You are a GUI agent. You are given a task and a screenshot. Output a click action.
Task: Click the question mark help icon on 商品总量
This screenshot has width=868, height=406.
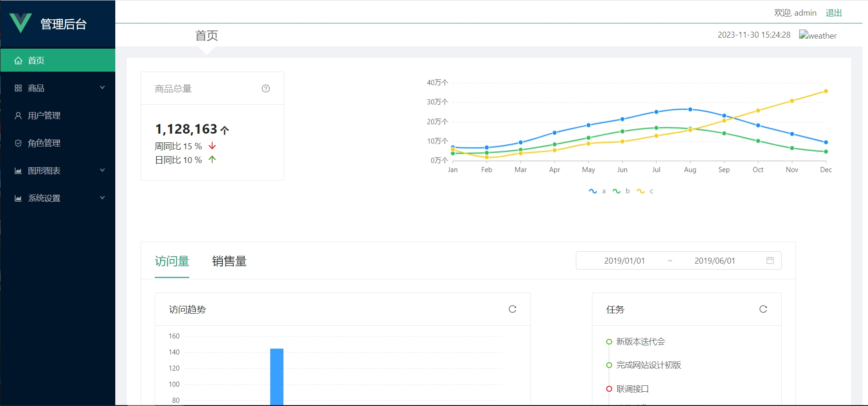pyautogui.click(x=266, y=89)
